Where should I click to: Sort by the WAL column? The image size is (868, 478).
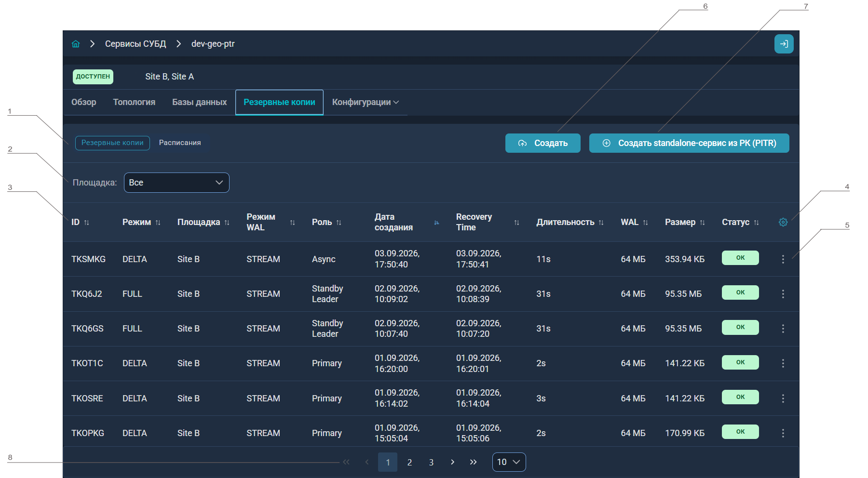[645, 223]
